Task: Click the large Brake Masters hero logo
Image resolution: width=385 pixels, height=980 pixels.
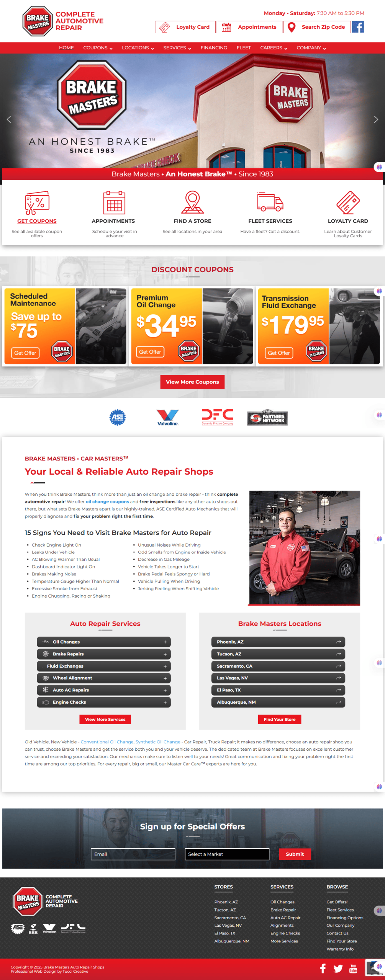Action: click(92, 95)
